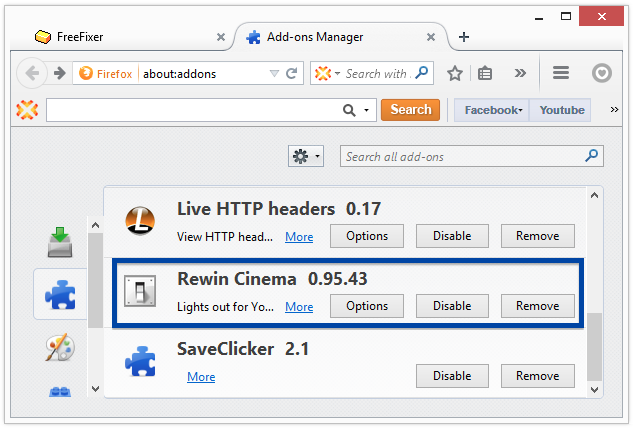Minimize the Firefox window

(539, 18)
